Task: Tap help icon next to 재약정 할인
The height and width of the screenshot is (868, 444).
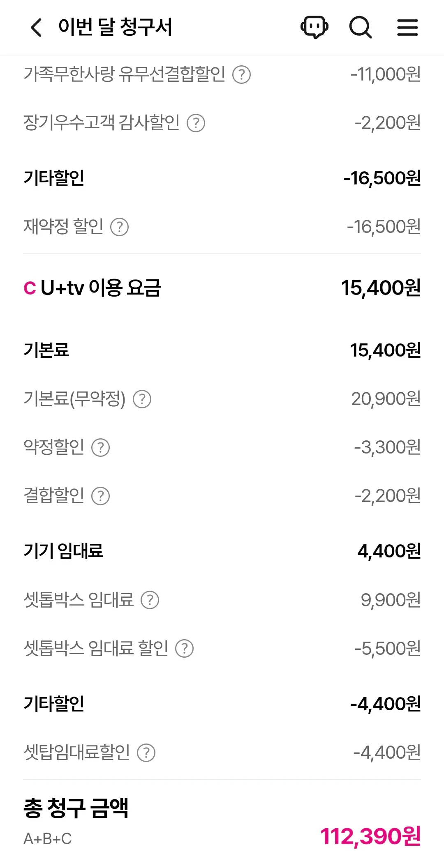Action: tap(120, 227)
